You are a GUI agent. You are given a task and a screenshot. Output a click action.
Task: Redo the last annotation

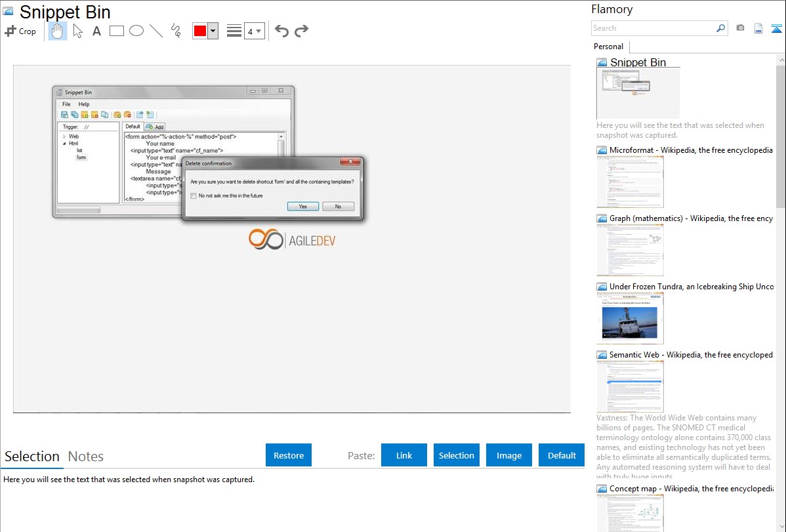301,31
